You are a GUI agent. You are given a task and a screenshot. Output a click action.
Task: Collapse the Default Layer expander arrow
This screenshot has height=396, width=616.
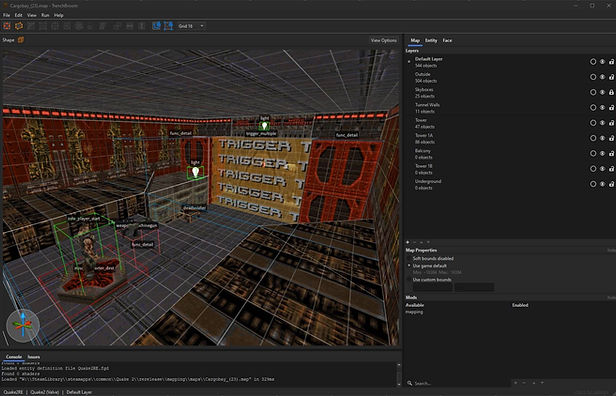point(409,62)
